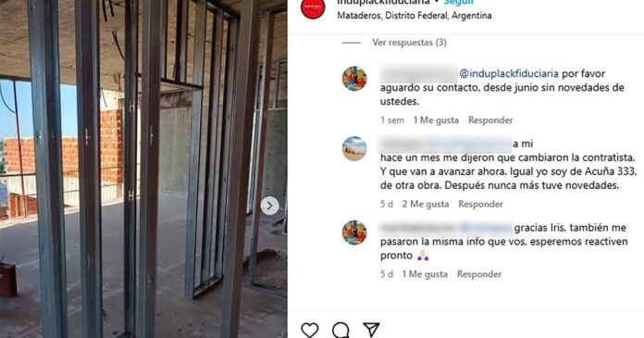This screenshot has width=644, height=338.
Task: Open the induplackfiduciaria username at top
Action: (383, 3)
